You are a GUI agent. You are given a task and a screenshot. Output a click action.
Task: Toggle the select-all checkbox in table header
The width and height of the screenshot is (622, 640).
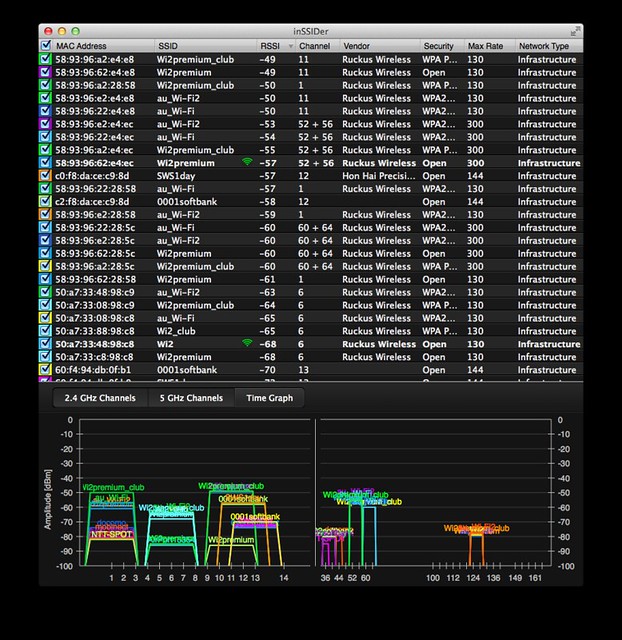point(46,45)
